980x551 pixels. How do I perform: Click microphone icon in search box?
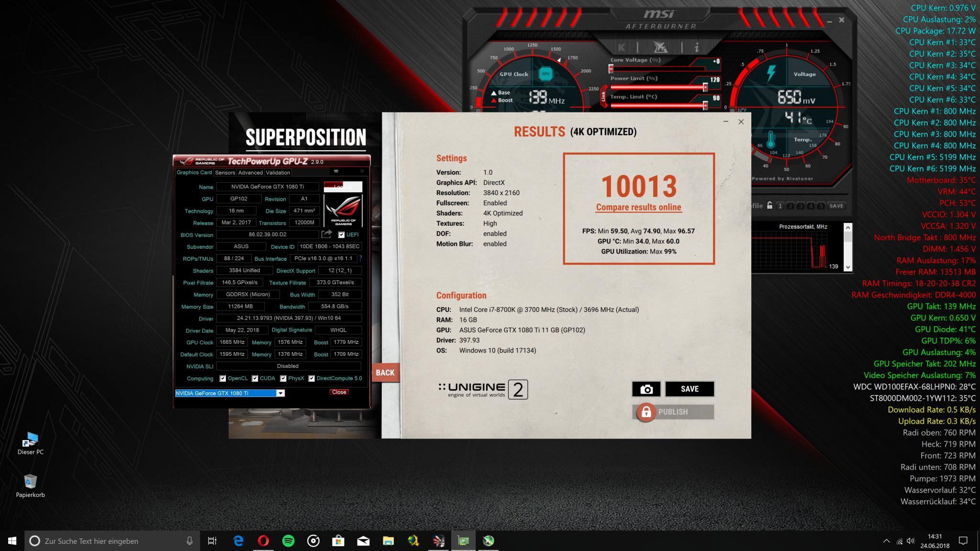pos(189,541)
